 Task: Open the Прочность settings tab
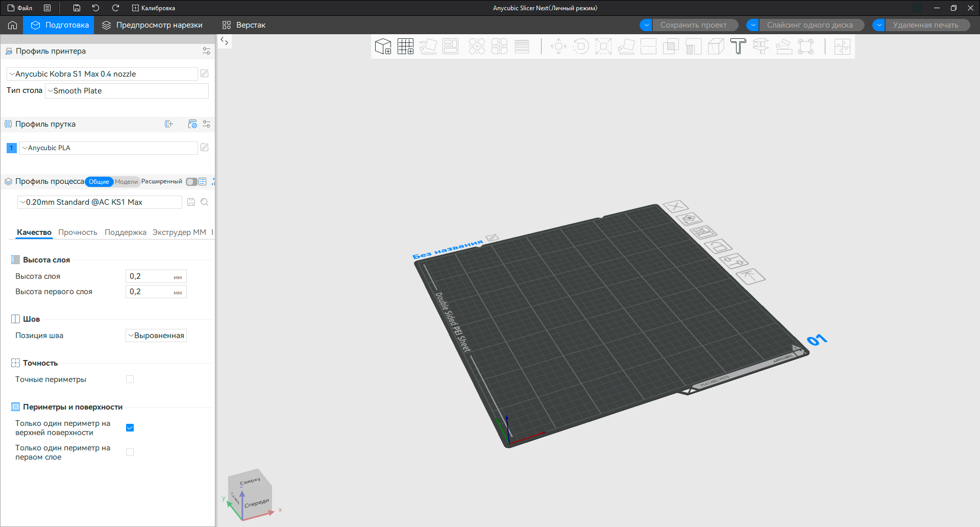[x=78, y=232]
